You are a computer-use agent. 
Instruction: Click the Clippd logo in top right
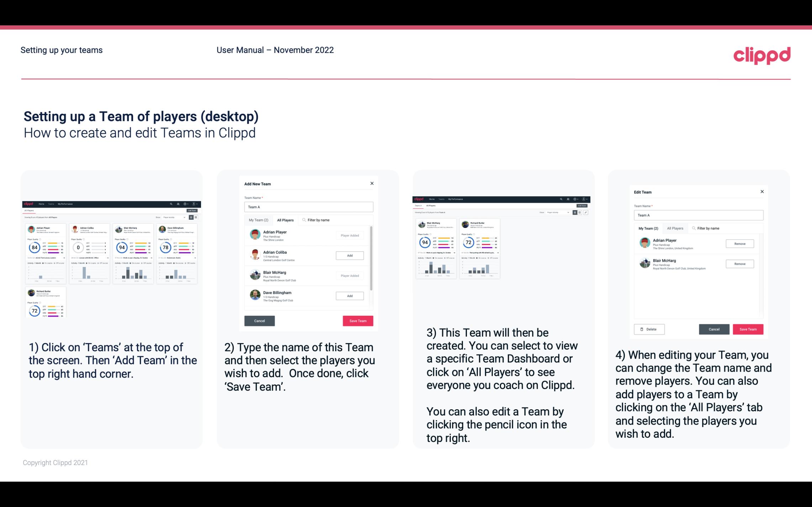762,55
